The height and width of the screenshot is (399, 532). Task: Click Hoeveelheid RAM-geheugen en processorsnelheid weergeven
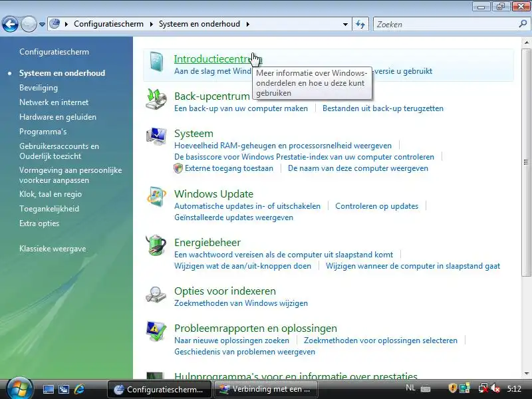pos(283,146)
